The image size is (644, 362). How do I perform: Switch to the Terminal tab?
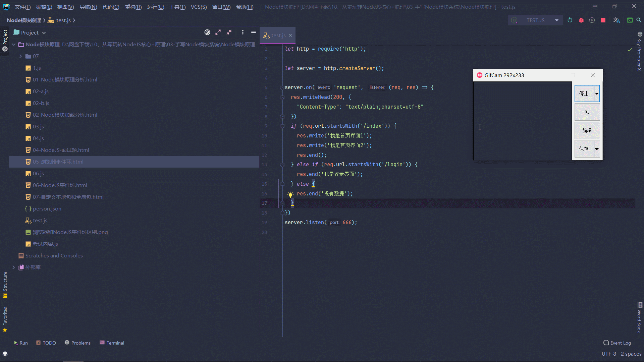112,343
